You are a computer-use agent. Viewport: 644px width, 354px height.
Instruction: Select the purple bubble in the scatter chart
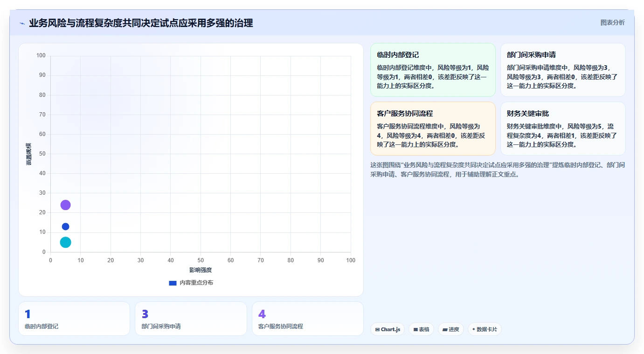65,205
